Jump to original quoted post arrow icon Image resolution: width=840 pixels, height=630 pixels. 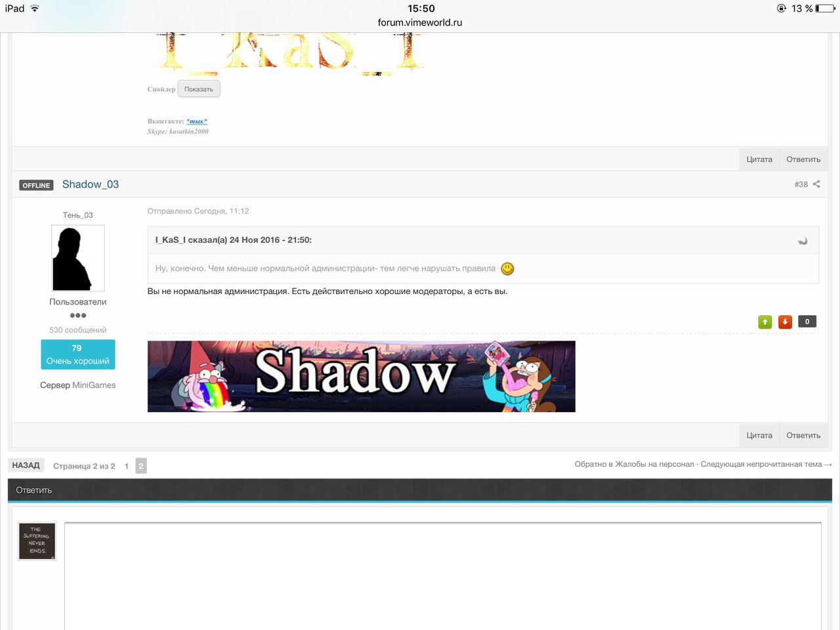[x=802, y=241]
